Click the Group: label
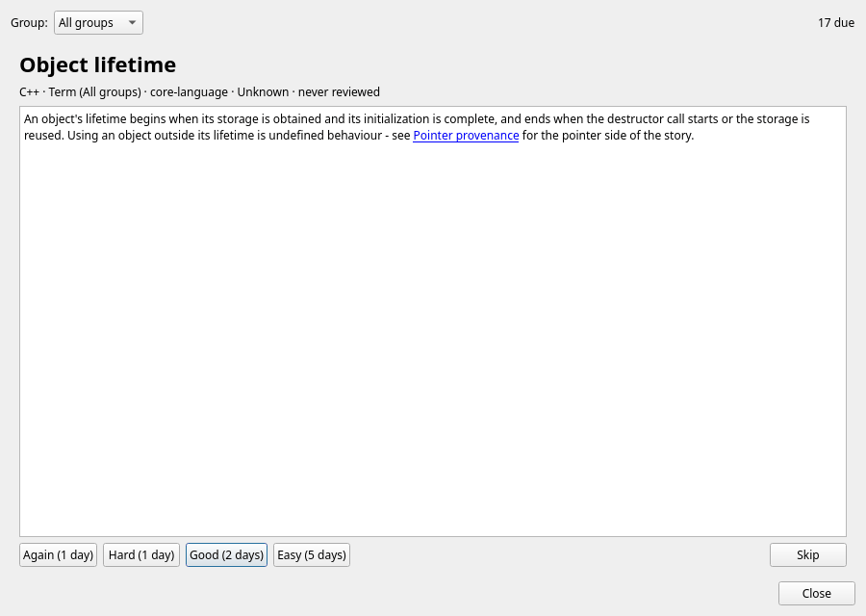 pyautogui.click(x=29, y=23)
